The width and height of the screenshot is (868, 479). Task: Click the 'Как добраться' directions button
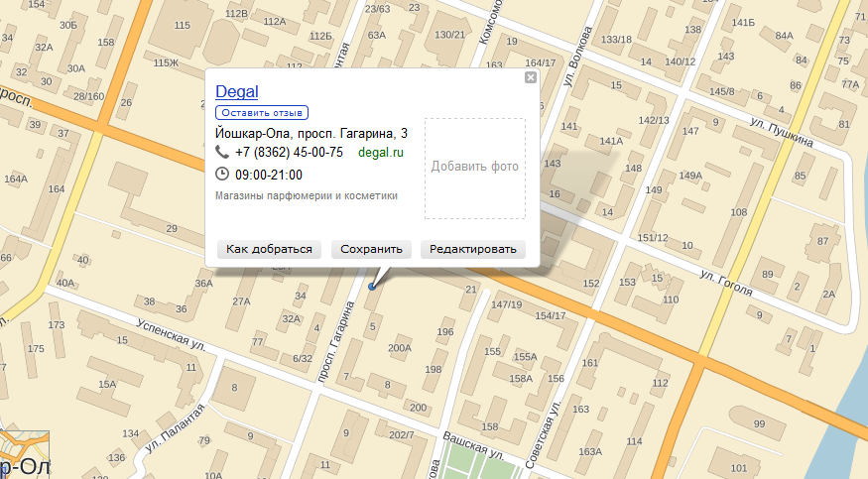tap(269, 249)
